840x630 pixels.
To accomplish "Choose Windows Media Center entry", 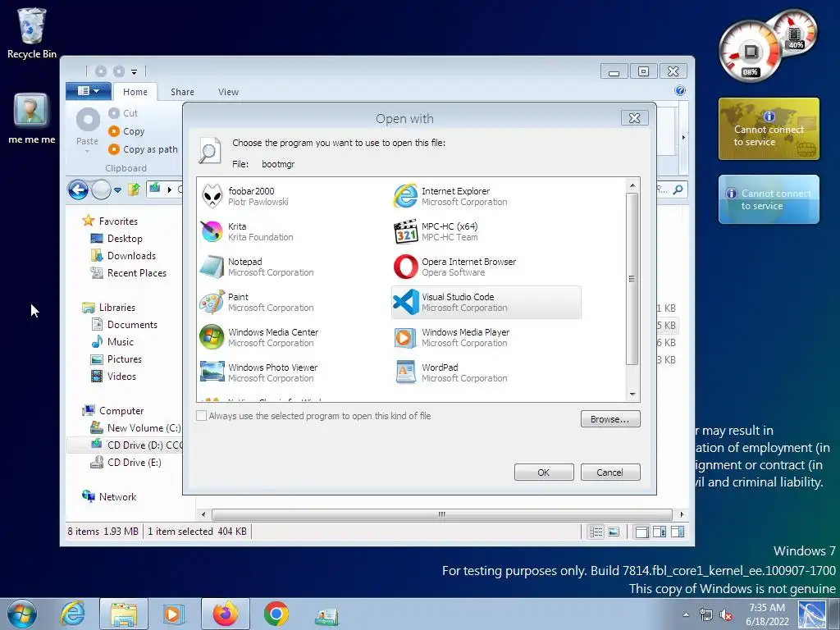I will click(292, 337).
